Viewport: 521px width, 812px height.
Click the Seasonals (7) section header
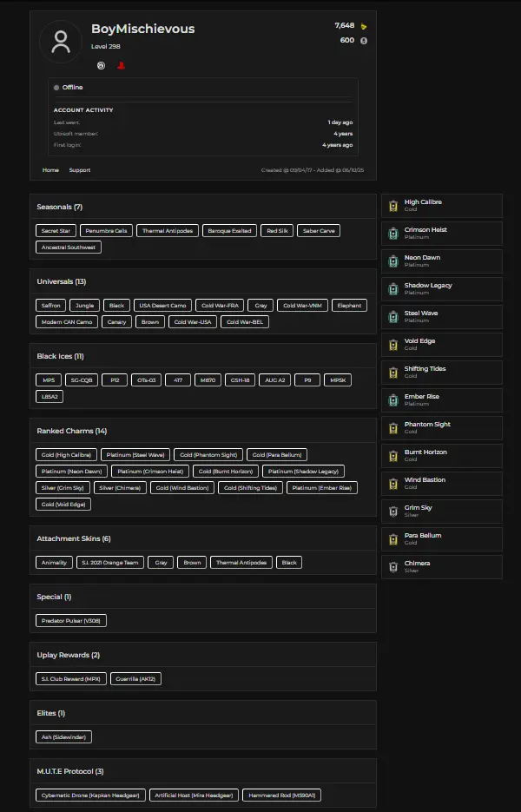pyautogui.click(x=60, y=208)
